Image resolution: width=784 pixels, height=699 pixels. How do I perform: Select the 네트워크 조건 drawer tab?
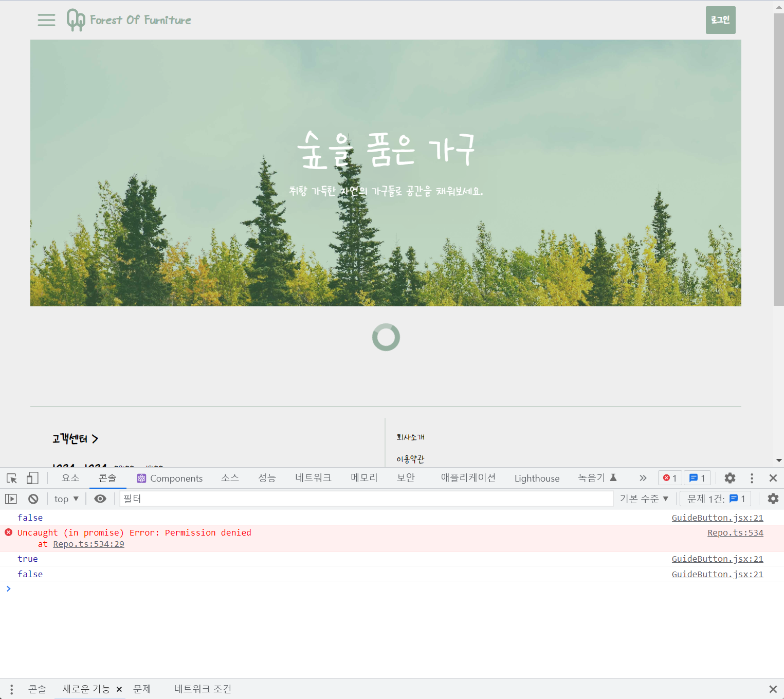(203, 689)
